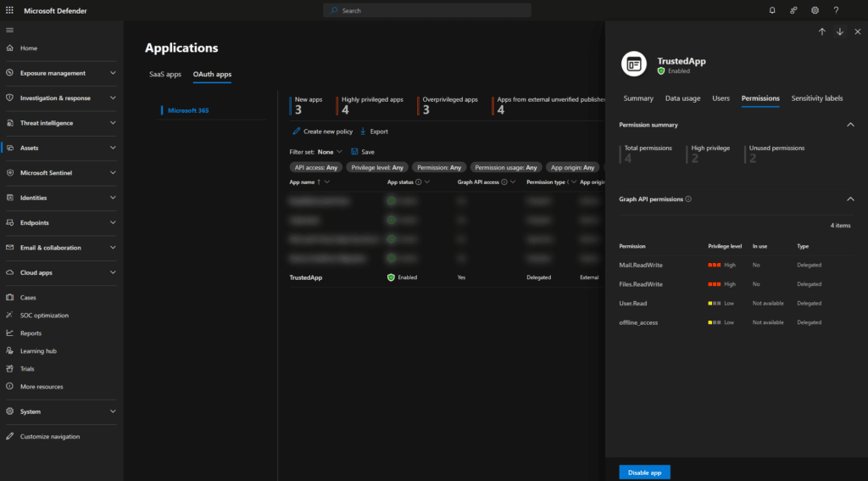Open notifications bell icon
Viewport: 868px width, 481px height.
pyautogui.click(x=772, y=10)
